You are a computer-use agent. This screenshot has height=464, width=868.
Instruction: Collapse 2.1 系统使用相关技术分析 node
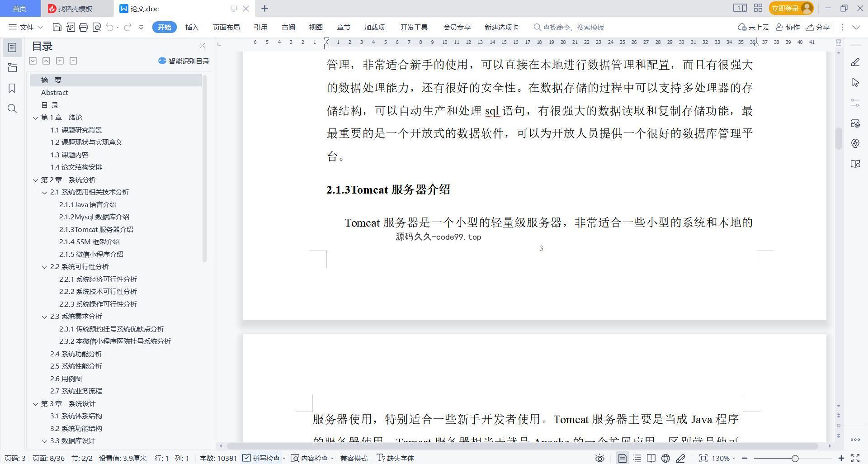tap(45, 192)
